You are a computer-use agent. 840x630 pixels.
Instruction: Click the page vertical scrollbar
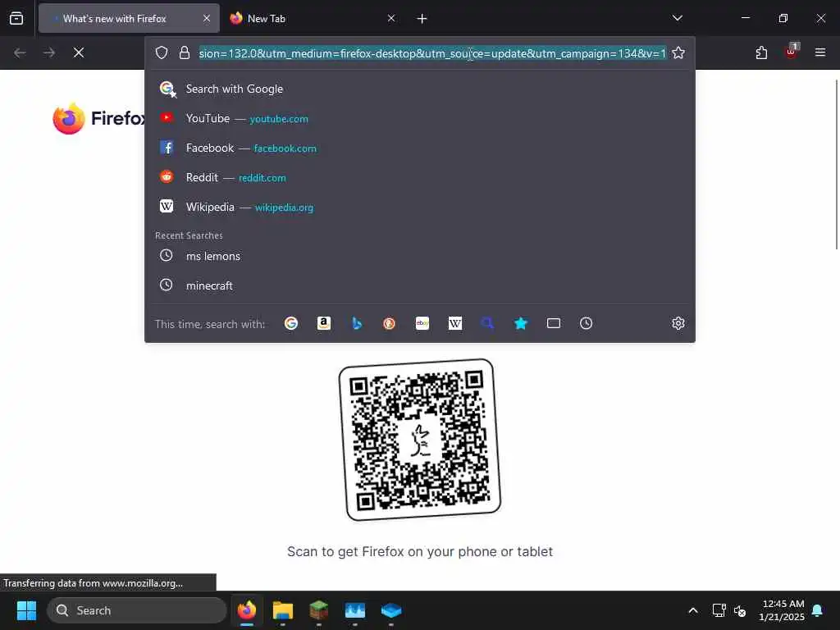pyautogui.click(x=837, y=164)
